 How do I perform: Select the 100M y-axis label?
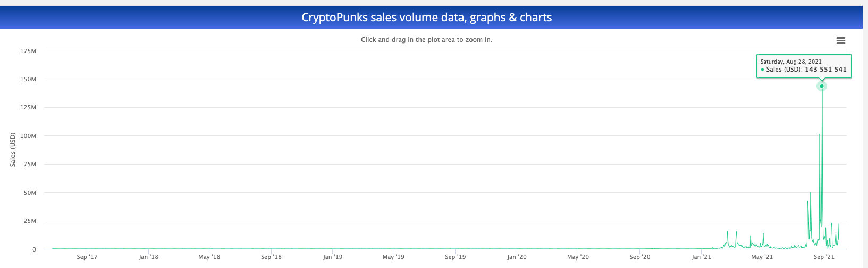pos(28,136)
